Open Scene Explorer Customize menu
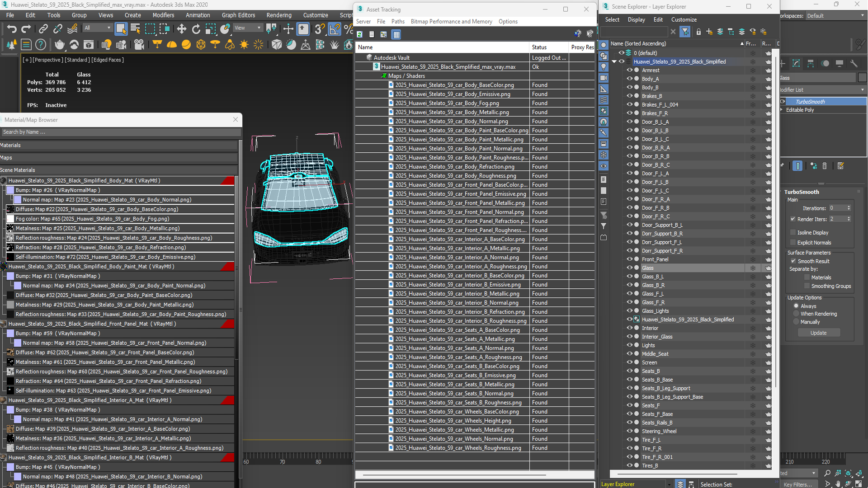868x488 pixels. coord(684,19)
